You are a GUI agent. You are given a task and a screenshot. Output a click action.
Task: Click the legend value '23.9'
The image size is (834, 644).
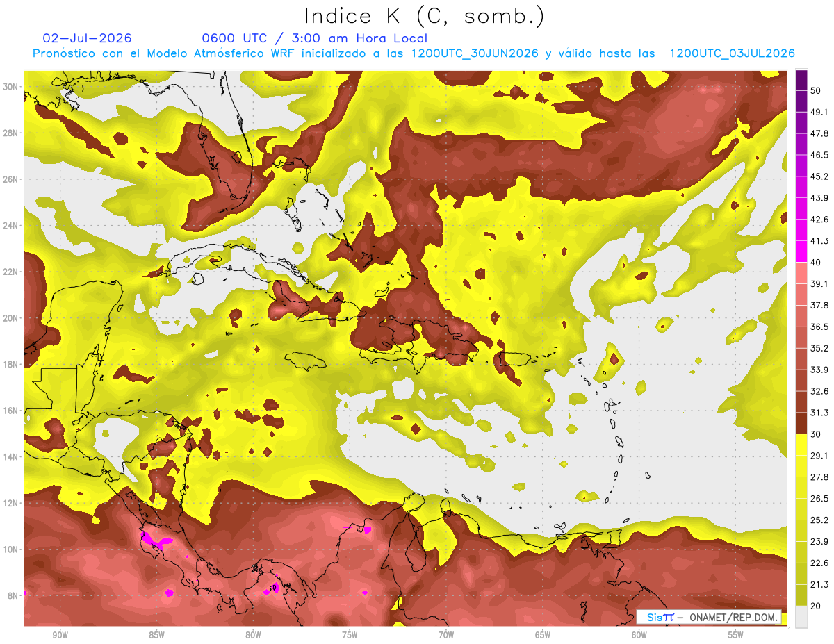(x=819, y=541)
